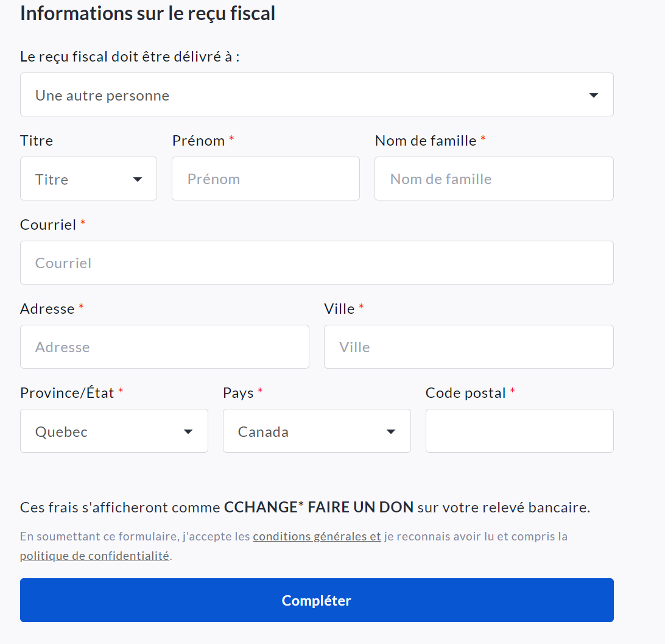The image size is (665, 644).
Task: Focus the Ville input field
Action: [x=468, y=347]
